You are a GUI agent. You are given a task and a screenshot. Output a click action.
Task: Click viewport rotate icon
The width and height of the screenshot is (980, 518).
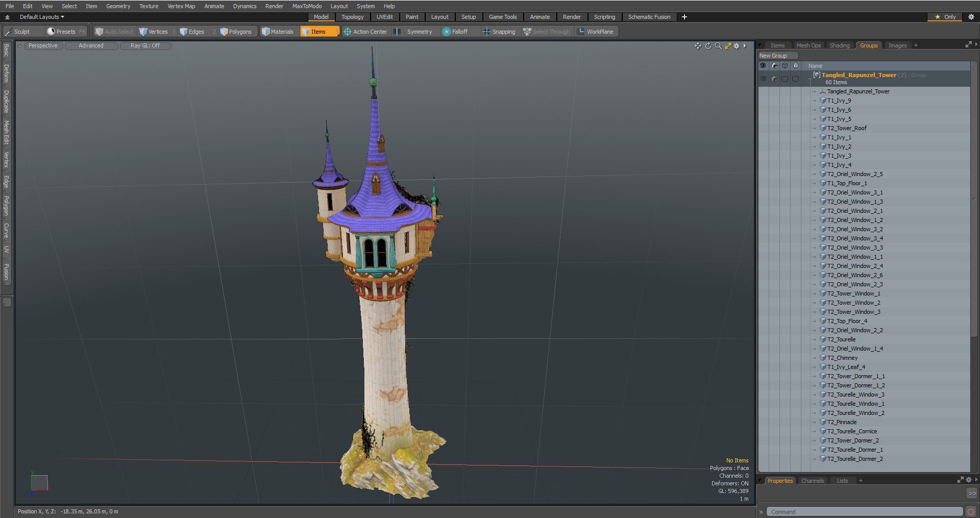708,46
